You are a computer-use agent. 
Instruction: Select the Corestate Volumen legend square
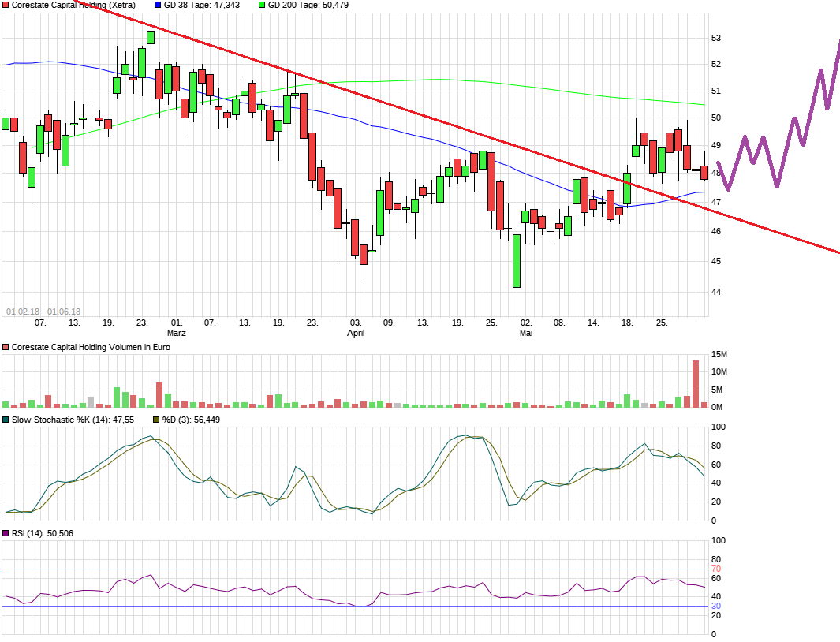click(7, 347)
